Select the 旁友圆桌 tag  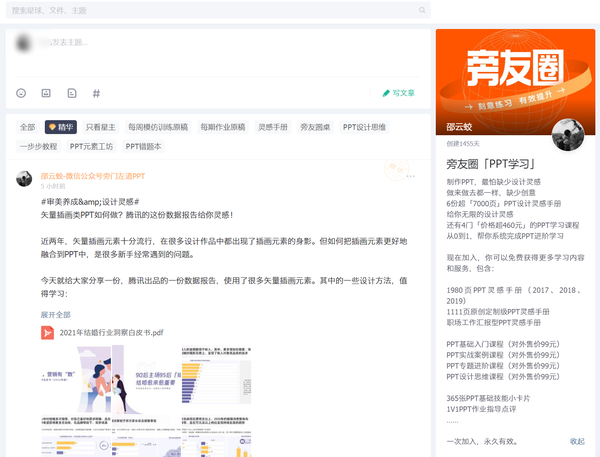tap(315, 127)
